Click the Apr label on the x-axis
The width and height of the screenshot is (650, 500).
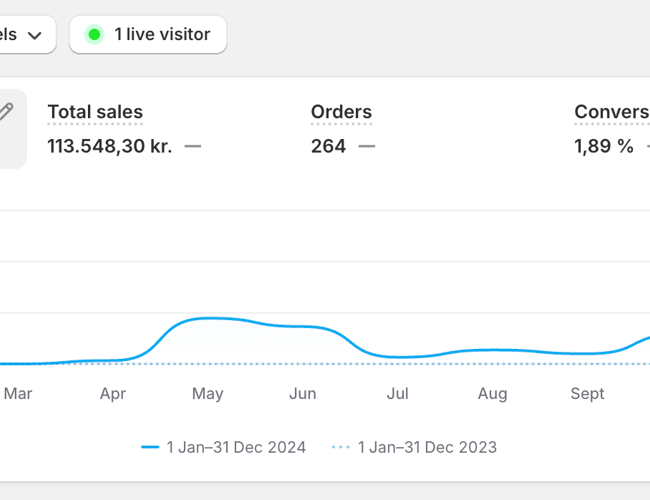[113, 394]
